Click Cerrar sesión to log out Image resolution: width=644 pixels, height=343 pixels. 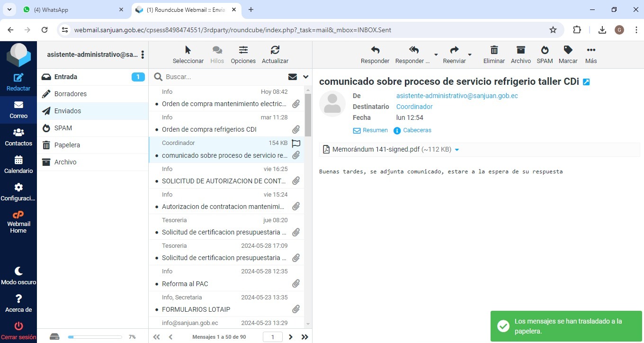pos(18,330)
